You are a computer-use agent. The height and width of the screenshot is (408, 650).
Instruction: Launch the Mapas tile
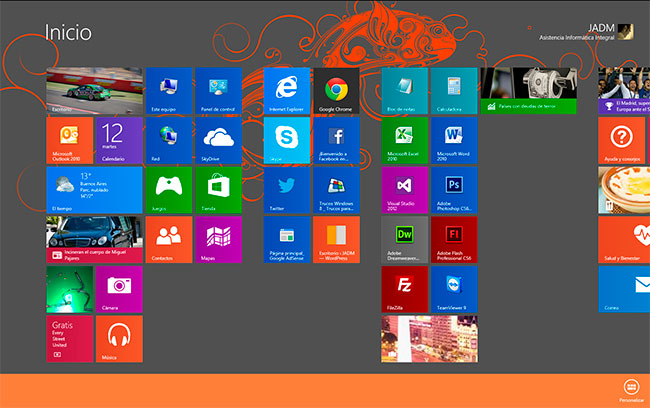click(218, 240)
